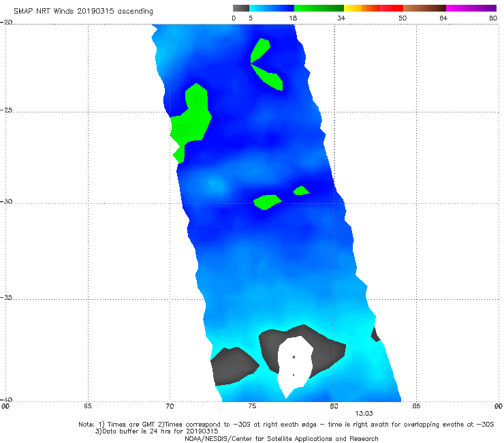Click the longitude label '85'
The height and width of the screenshot is (443, 504).
(416, 406)
